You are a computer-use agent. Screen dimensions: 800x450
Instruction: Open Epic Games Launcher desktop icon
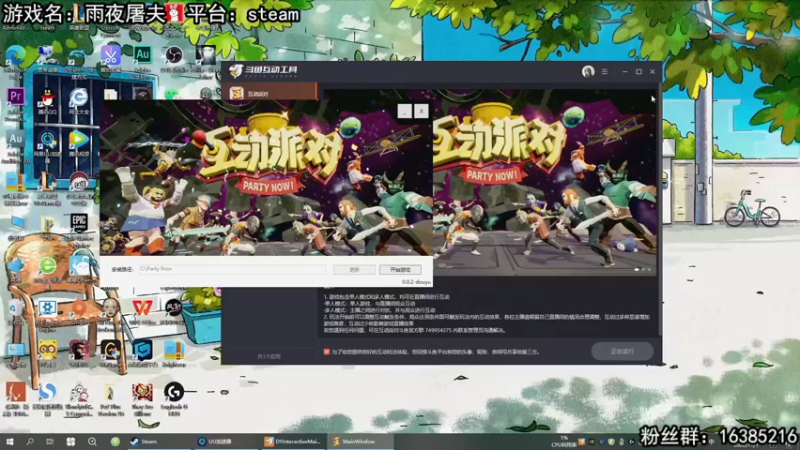coord(79,223)
